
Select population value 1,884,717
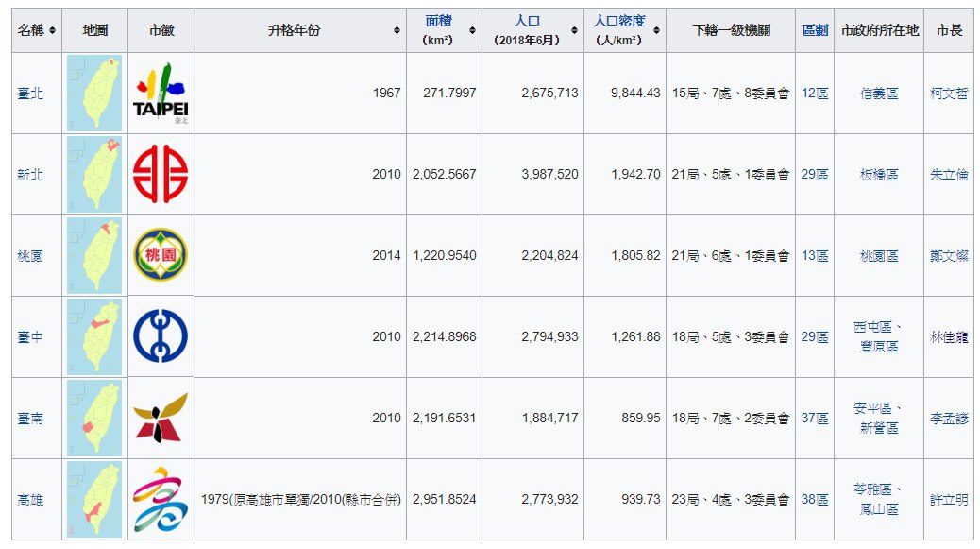[x=550, y=419]
